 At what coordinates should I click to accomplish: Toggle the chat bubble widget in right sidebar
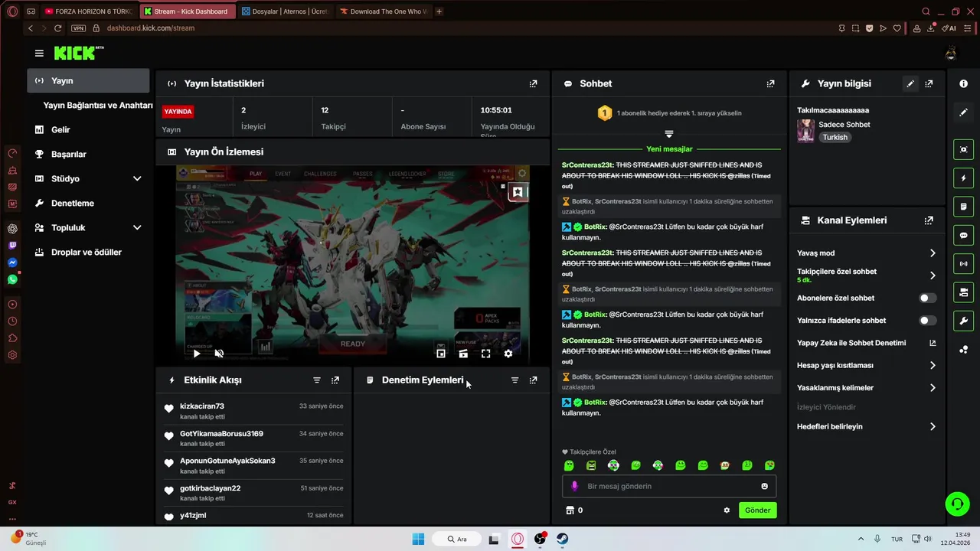click(964, 235)
